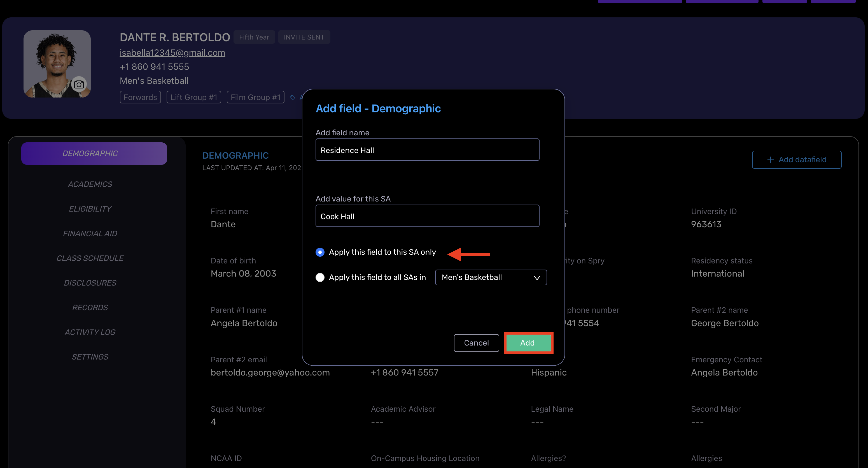The image size is (868, 468).
Task: Click the athlete profile photo
Action: coord(57,64)
